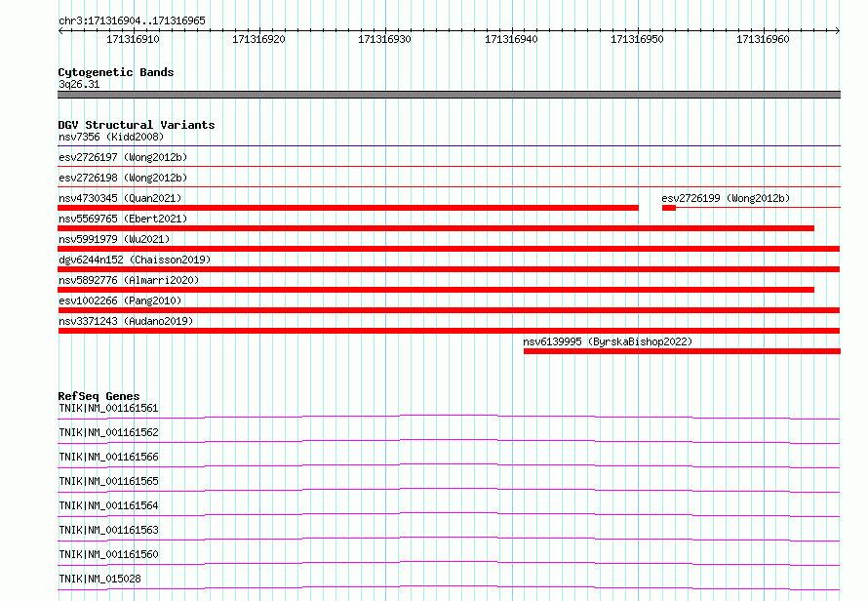Open transcript TNIK|NM_001161565
The width and height of the screenshot is (868, 601).
(108, 481)
